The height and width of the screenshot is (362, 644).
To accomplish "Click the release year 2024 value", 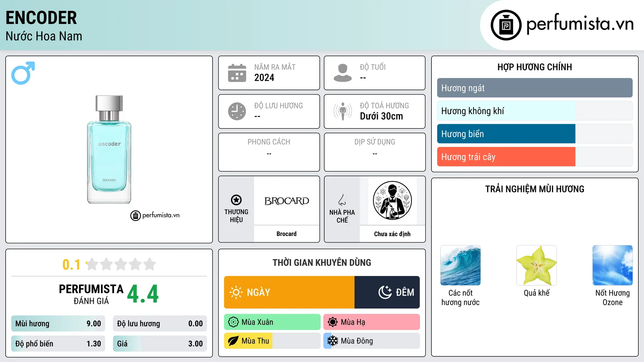I will pyautogui.click(x=264, y=78).
